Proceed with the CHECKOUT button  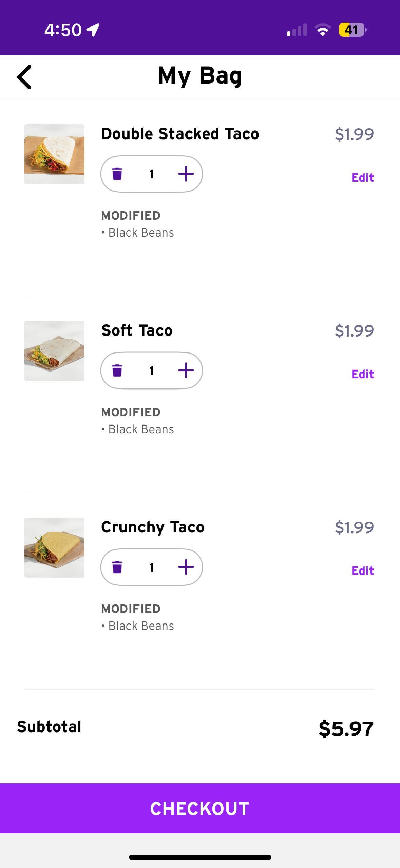click(x=200, y=809)
